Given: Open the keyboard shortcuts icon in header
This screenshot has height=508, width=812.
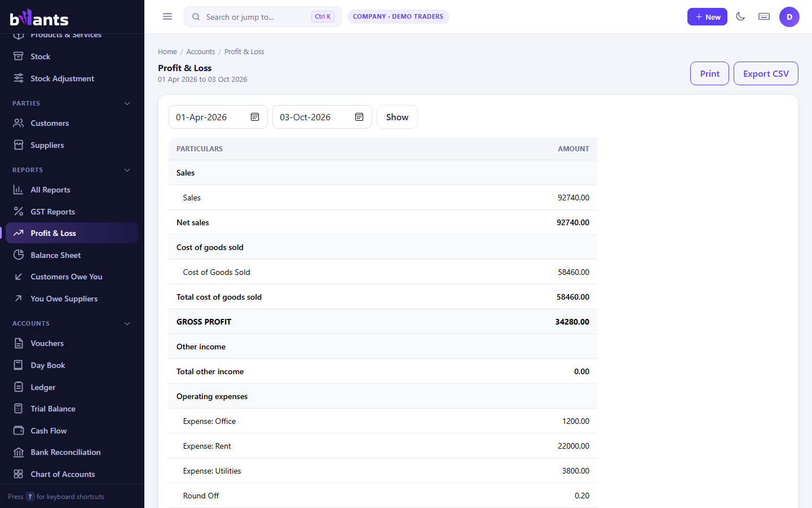Looking at the screenshot, I should click(764, 16).
